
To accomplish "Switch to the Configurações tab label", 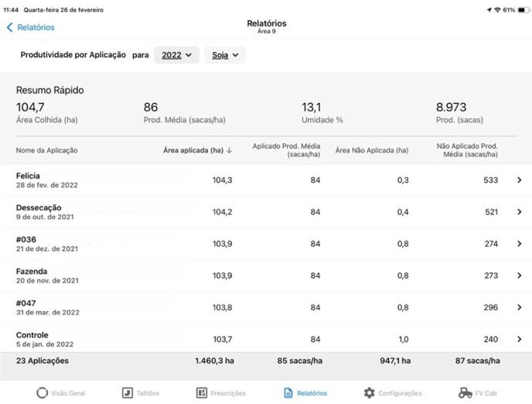I will [400, 393].
